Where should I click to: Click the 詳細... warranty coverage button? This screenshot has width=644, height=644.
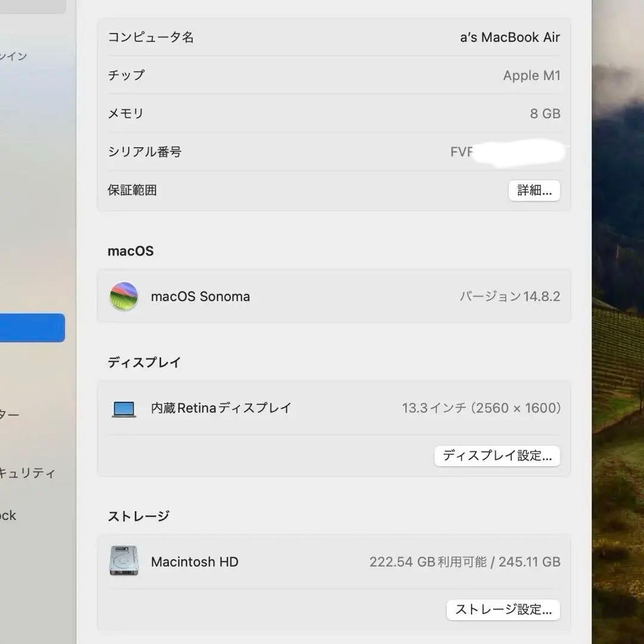[x=534, y=190]
